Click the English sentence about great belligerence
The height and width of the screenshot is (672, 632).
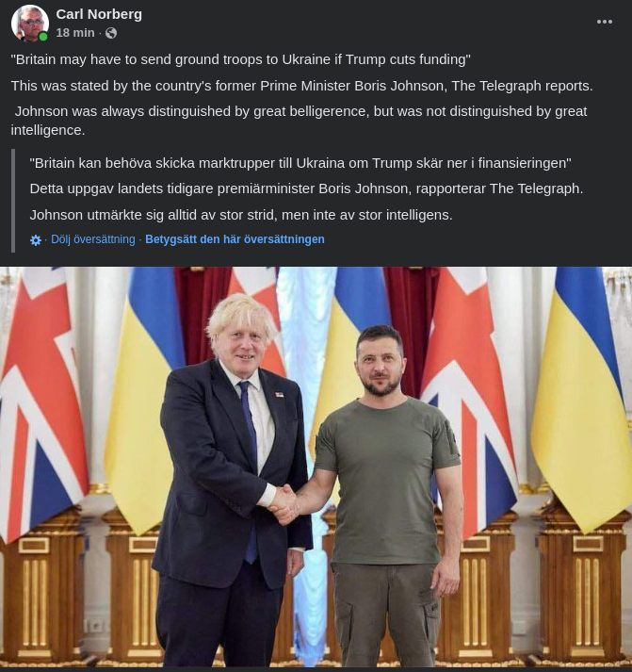click(x=300, y=121)
